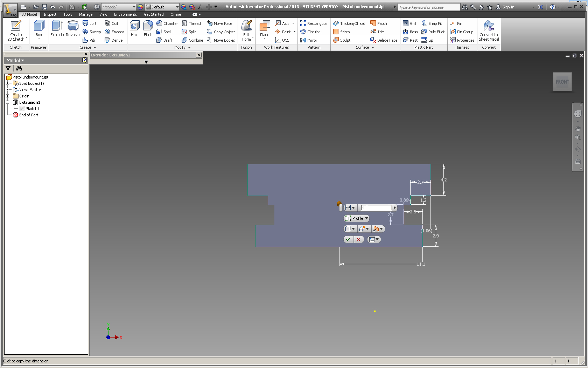Expand the Solid Bodies(1) node
The image size is (588, 368).
(x=7, y=83)
